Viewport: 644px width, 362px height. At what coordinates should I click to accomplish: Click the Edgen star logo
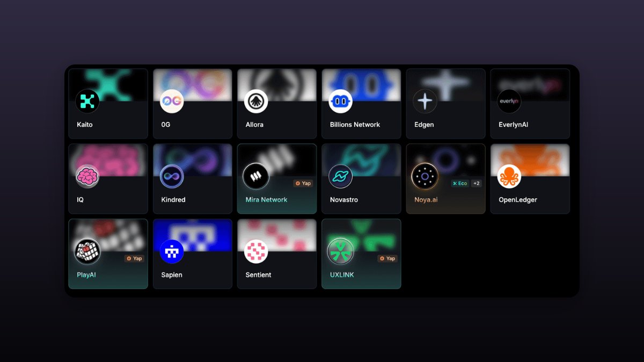pos(425,101)
